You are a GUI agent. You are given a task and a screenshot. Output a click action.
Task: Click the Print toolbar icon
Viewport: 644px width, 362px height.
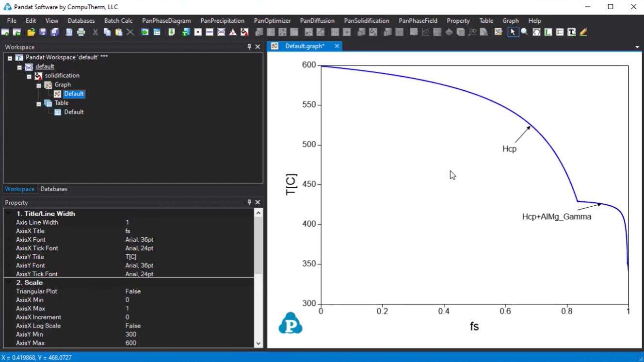(x=81, y=33)
